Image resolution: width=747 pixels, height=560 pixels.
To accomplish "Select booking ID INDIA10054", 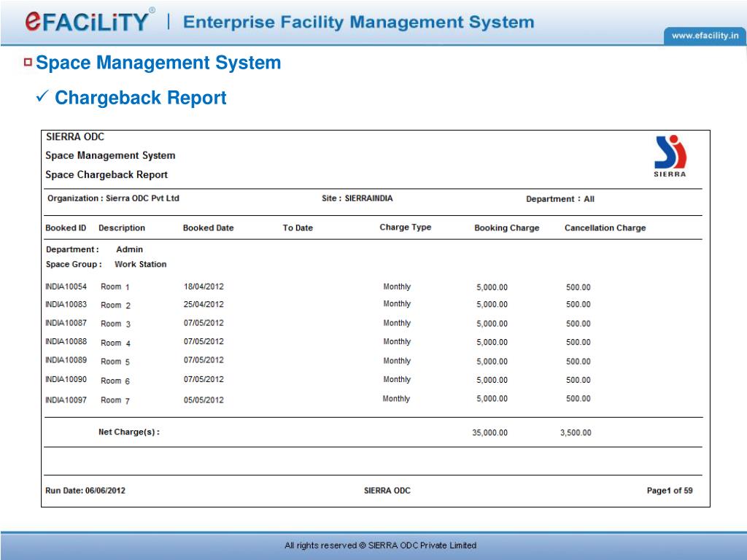I will click(x=66, y=286).
